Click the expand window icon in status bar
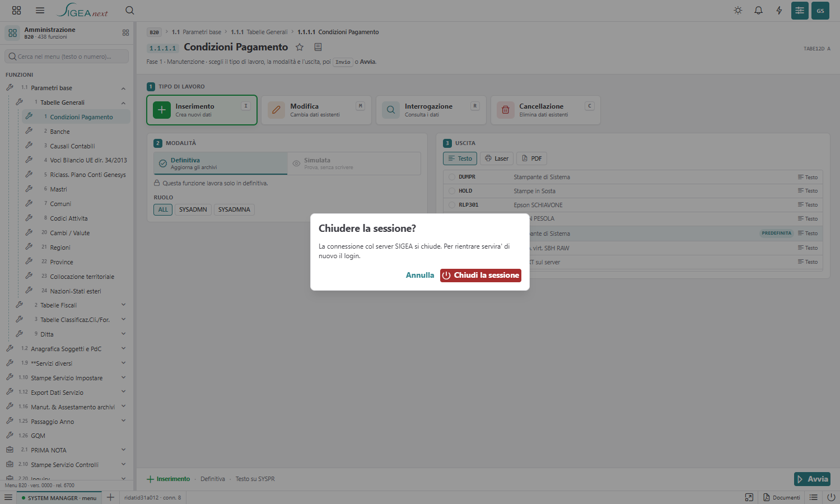840x504 pixels. point(749,497)
